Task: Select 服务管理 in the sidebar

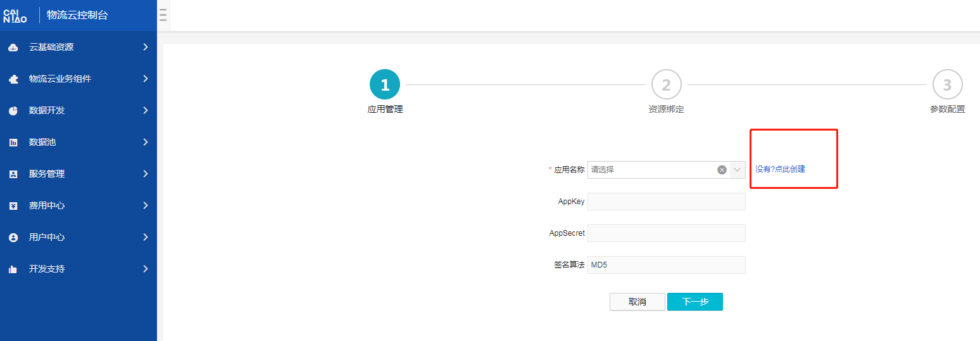Action: 47,174
